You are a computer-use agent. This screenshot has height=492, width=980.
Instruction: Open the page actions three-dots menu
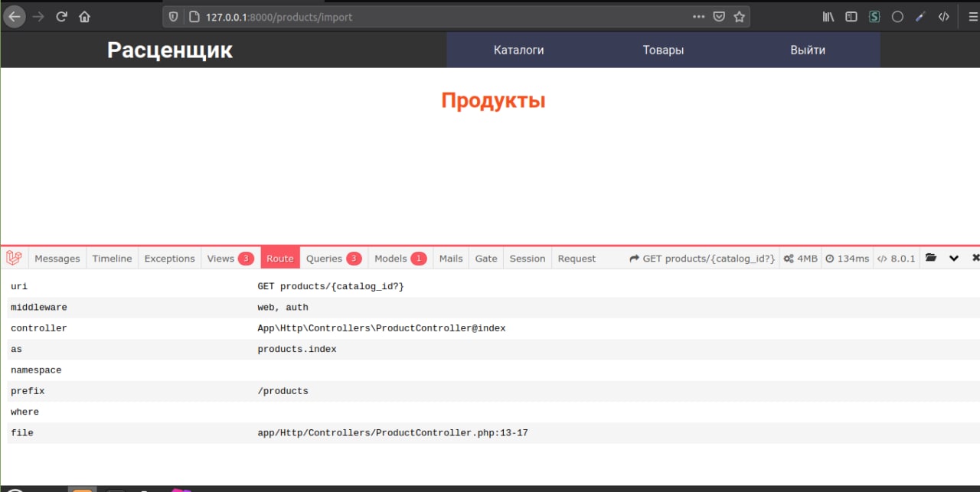pos(699,16)
